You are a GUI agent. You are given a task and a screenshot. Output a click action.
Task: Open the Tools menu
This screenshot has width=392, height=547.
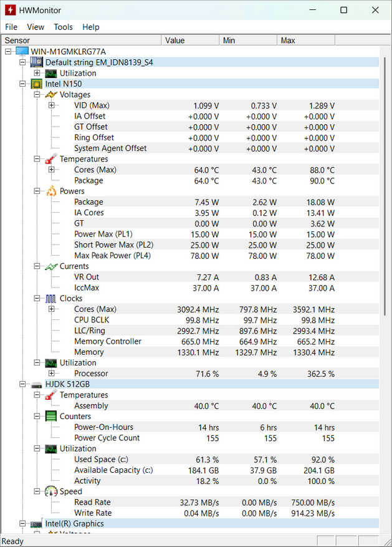[63, 27]
